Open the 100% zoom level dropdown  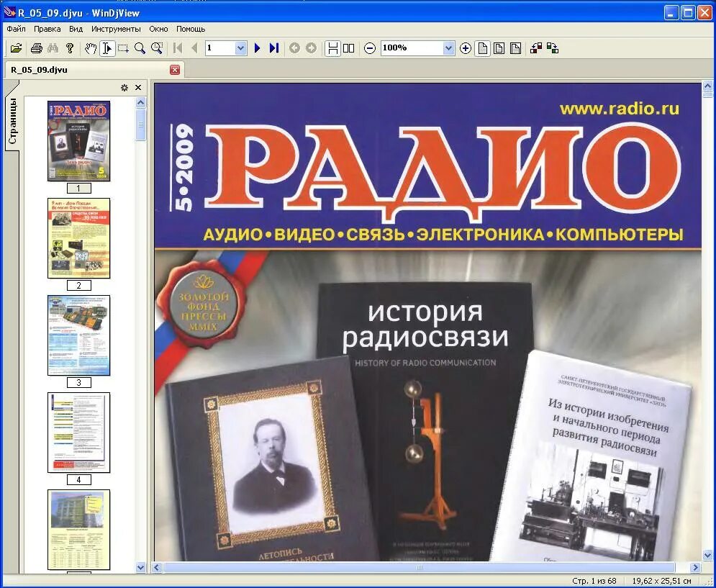448,48
